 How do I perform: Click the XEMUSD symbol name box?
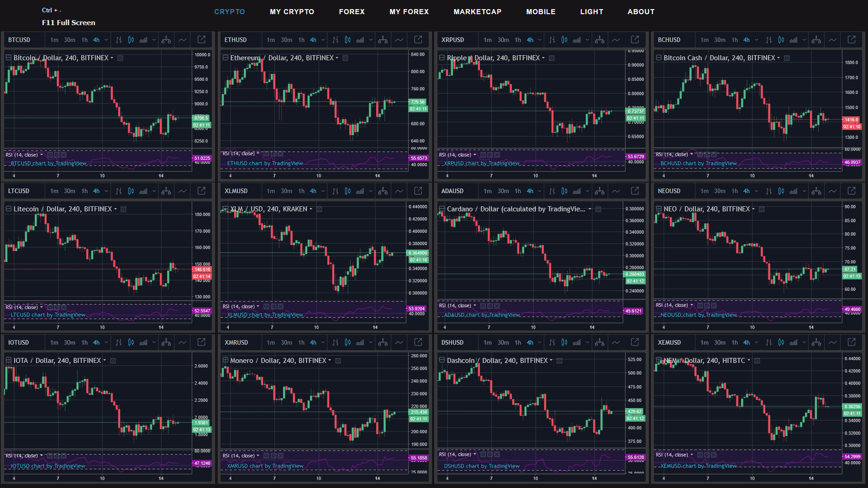coord(669,342)
